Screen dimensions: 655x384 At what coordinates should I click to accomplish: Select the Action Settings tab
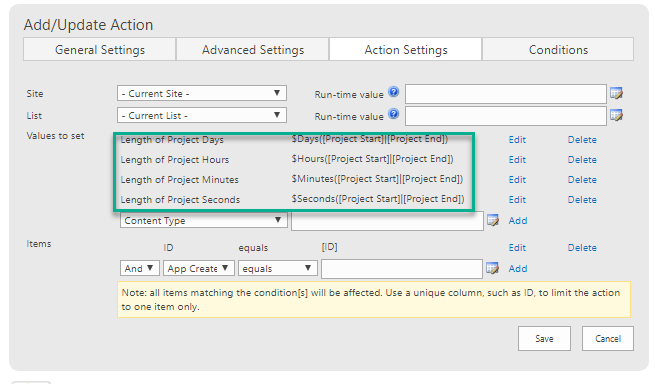tap(406, 50)
